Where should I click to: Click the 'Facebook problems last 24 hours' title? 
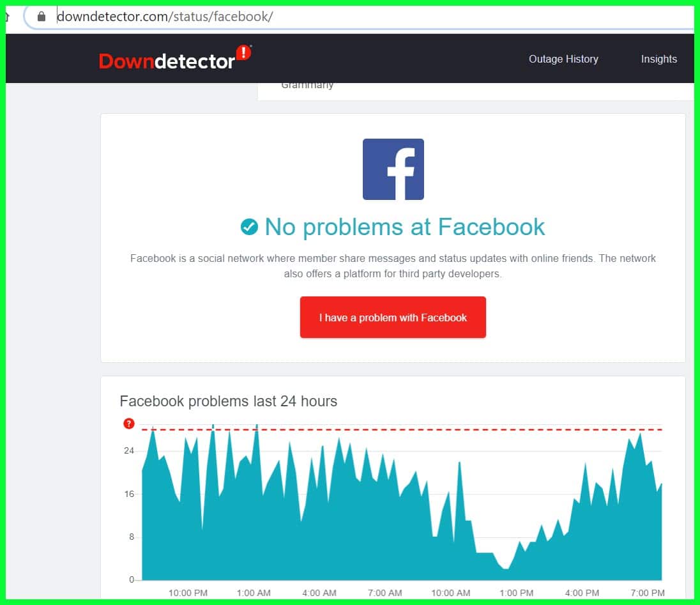click(229, 401)
